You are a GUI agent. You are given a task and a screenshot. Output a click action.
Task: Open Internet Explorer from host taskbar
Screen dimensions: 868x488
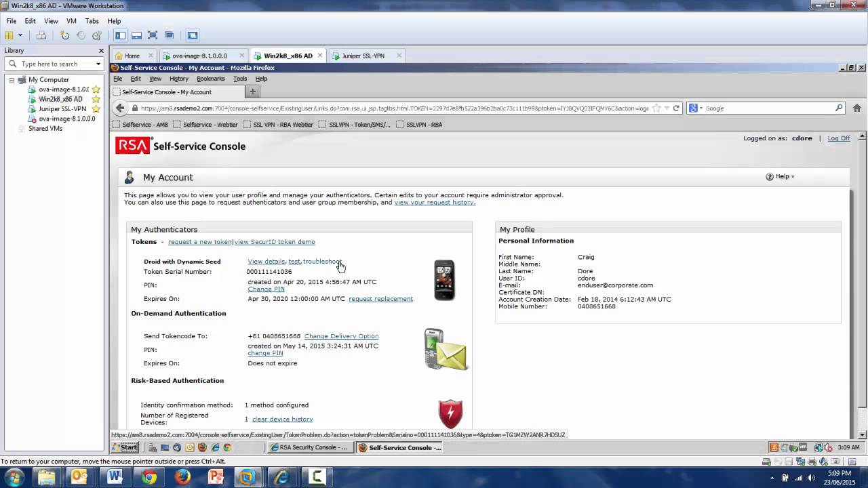pyautogui.click(x=283, y=477)
